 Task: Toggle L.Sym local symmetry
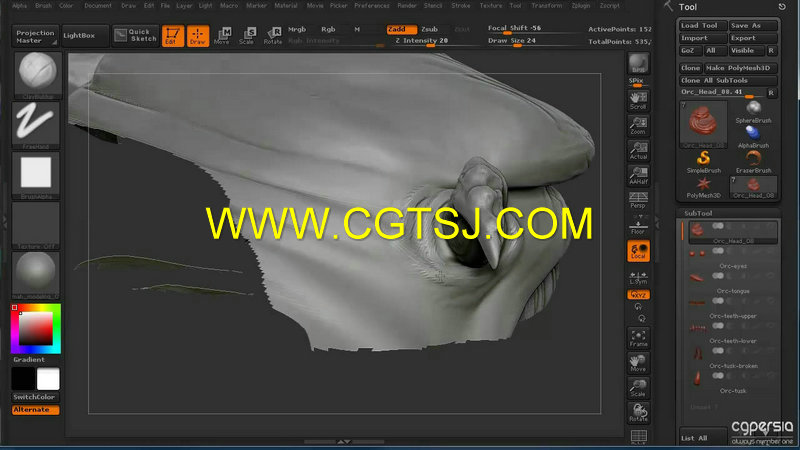point(638,277)
